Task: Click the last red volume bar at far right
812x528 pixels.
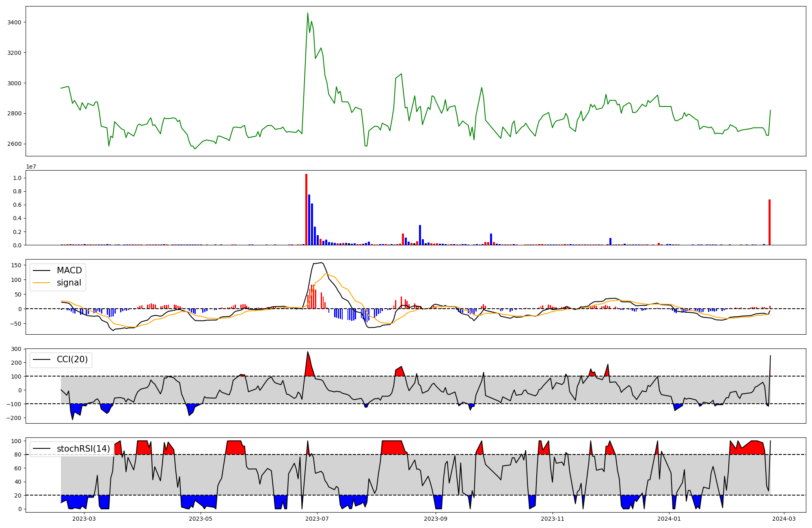Action: tap(769, 222)
